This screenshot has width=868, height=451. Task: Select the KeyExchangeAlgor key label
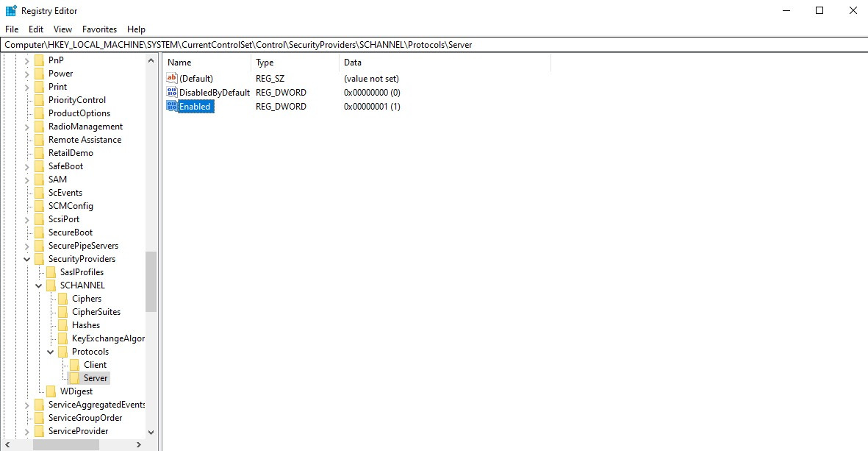109,338
